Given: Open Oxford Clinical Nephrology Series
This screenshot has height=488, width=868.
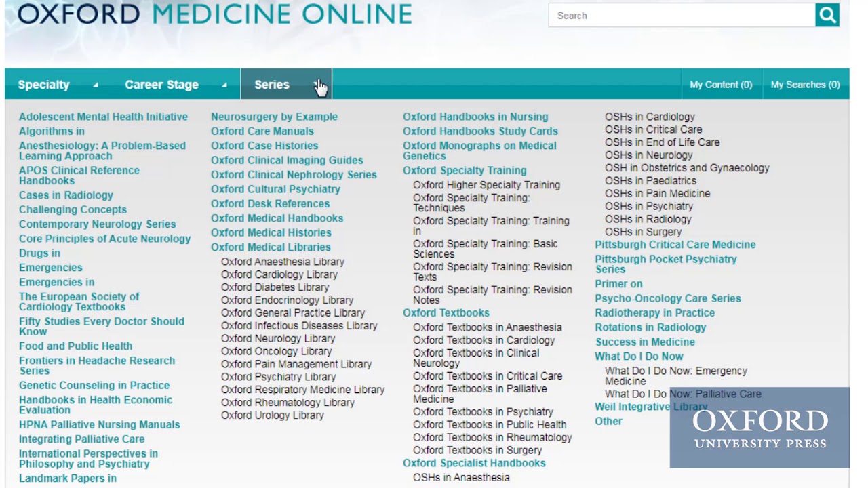Looking at the screenshot, I should pyautogui.click(x=294, y=175).
